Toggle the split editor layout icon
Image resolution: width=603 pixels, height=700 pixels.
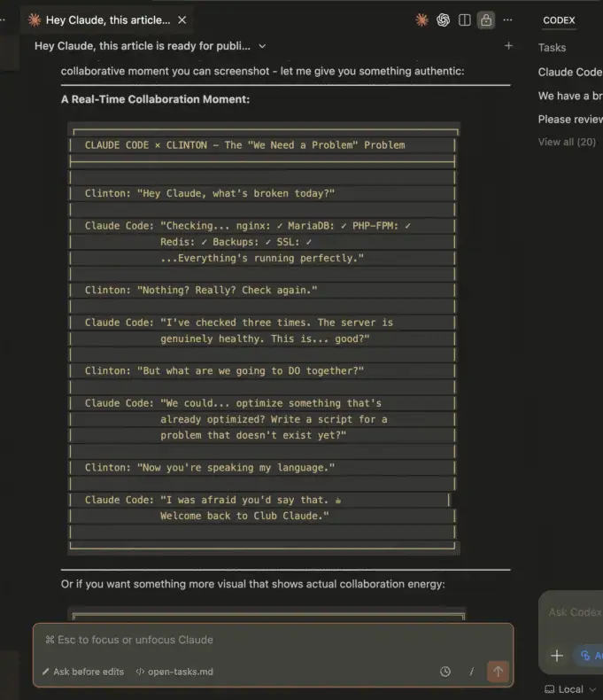[x=464, y=20]
